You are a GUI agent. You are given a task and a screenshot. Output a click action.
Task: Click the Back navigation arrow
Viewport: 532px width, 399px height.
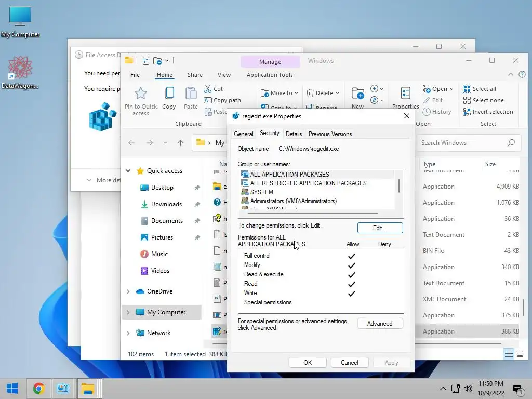pos(131,143)
